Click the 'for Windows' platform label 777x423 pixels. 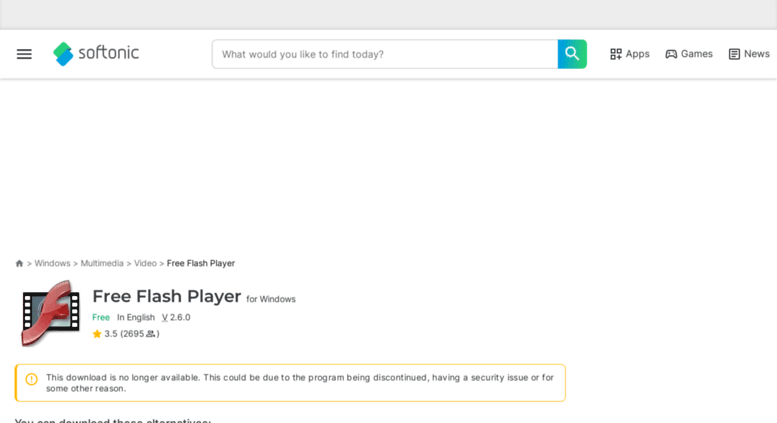(x=271, y=299)
